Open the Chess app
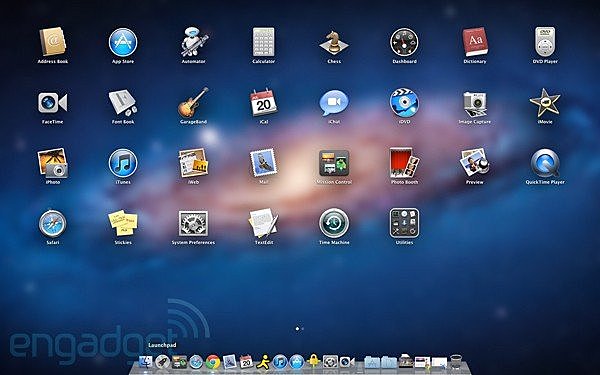The width and height of the screenshot is (600, 375). click(x=334, y=42)
